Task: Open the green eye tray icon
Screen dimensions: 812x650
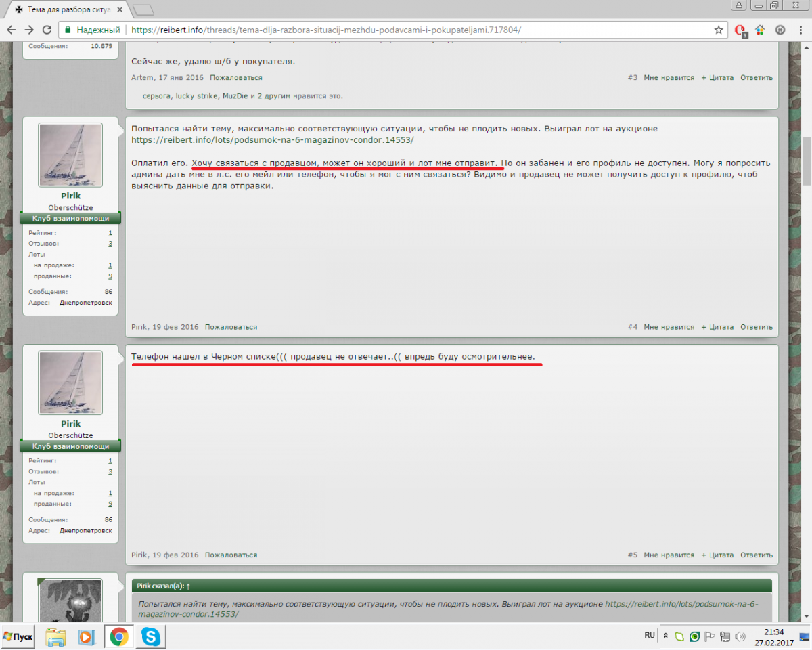Action: [x=694, y=636]
